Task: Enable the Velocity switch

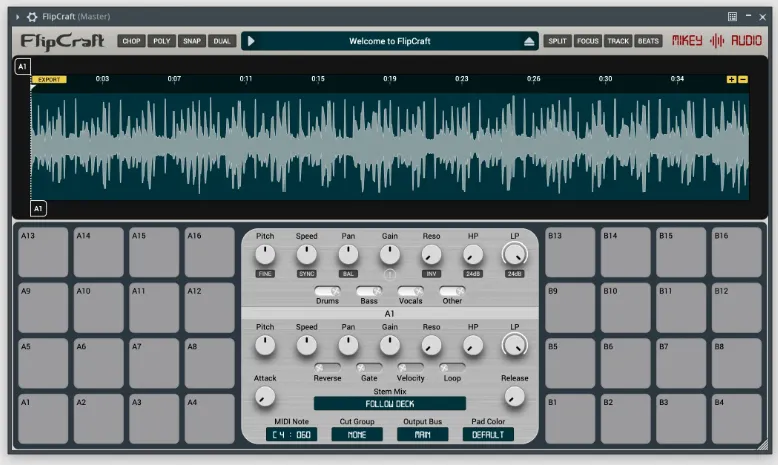Action: pyautogui.click(x=411, y=368)
